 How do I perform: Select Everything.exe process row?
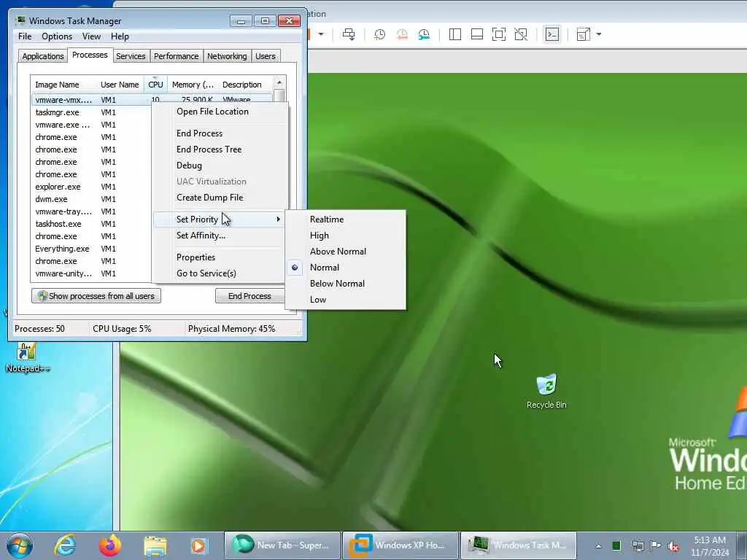(x=91, y=249)
